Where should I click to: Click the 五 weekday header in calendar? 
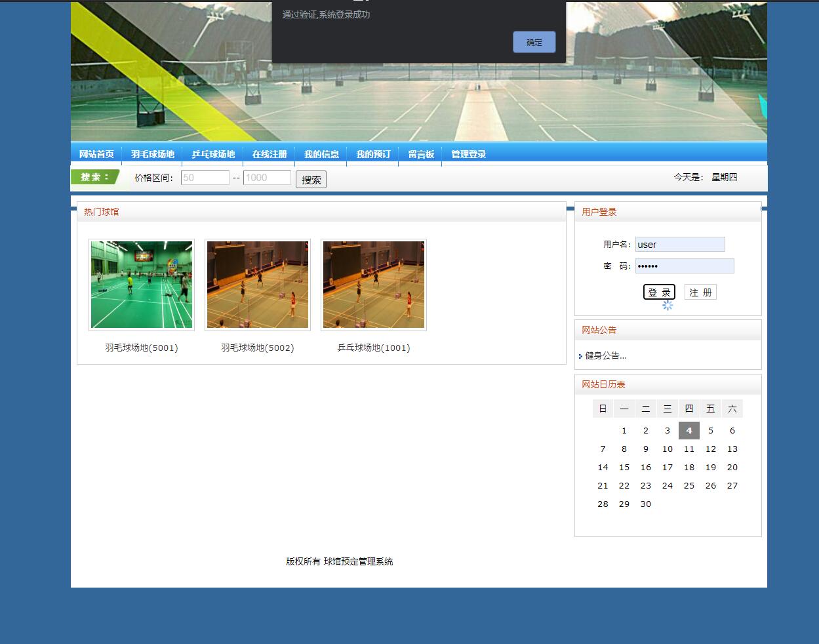point(711,409)
